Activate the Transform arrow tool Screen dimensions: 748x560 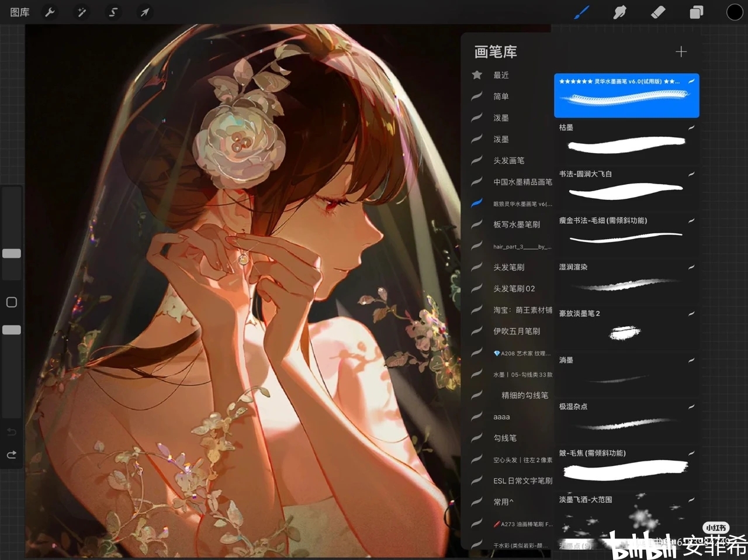click(145, 12)
